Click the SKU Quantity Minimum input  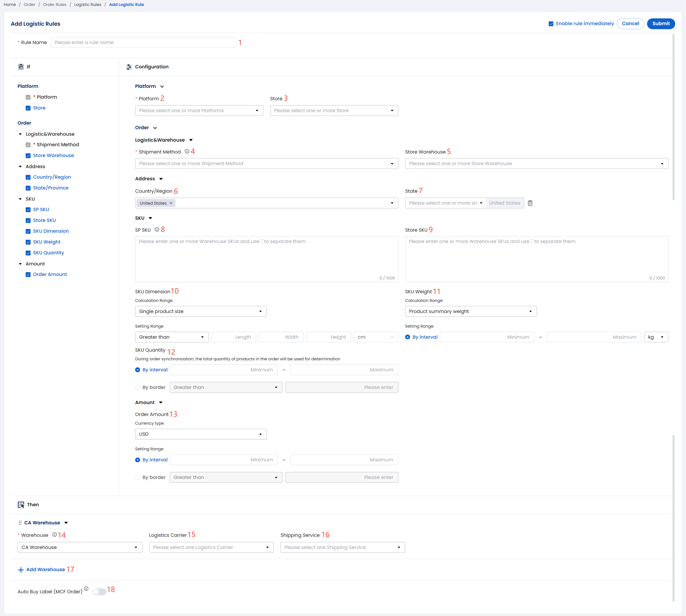coord(224,370)
